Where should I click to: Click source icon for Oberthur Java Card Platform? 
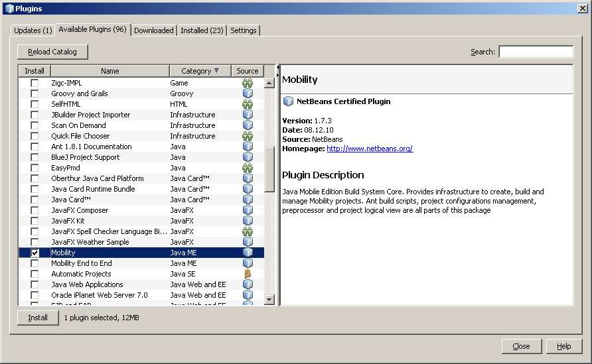coord(248,178)
